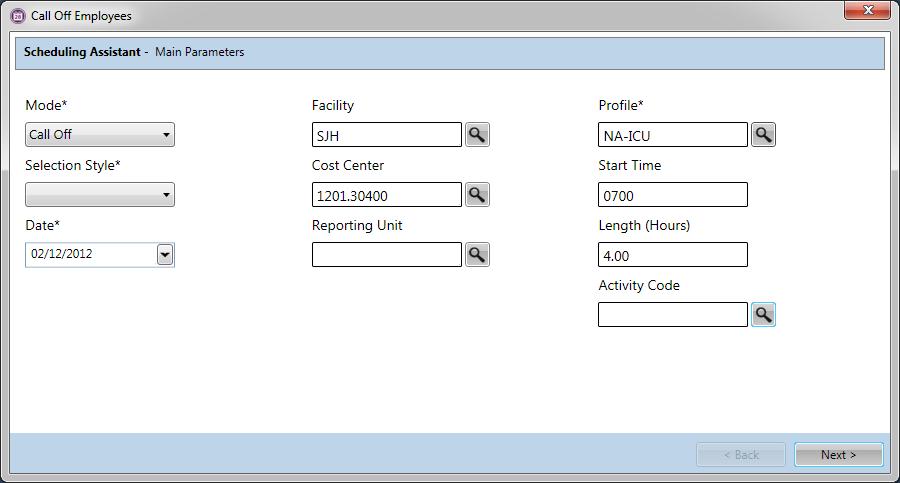Open the Activity Code lookup magnifier
900x483 pixels.
point(763,315)
